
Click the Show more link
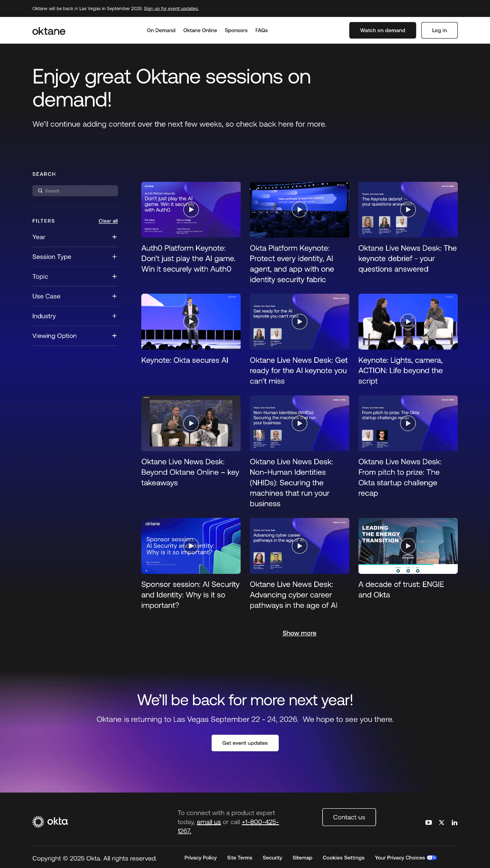[299, 633]
